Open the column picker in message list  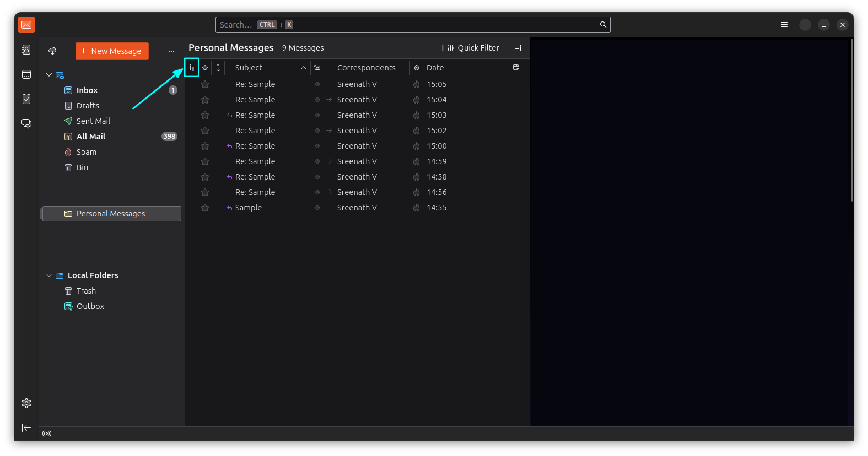tap(516, 68)
